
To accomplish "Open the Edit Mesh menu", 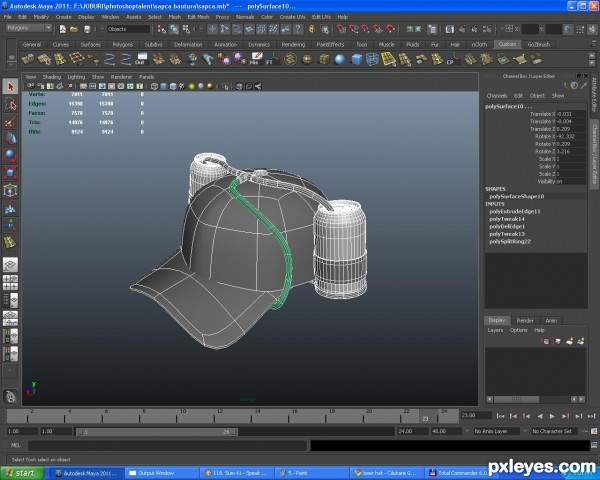I will (x=198, y=17).
